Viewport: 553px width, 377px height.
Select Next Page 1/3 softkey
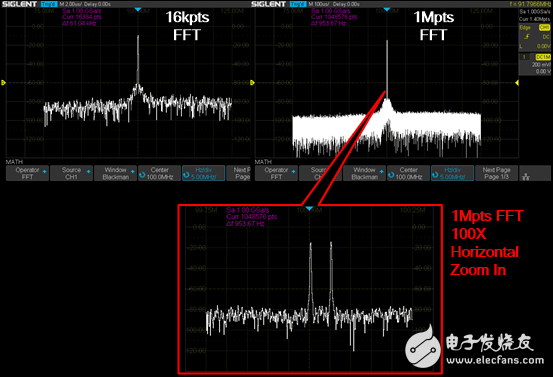pos(496,173)
